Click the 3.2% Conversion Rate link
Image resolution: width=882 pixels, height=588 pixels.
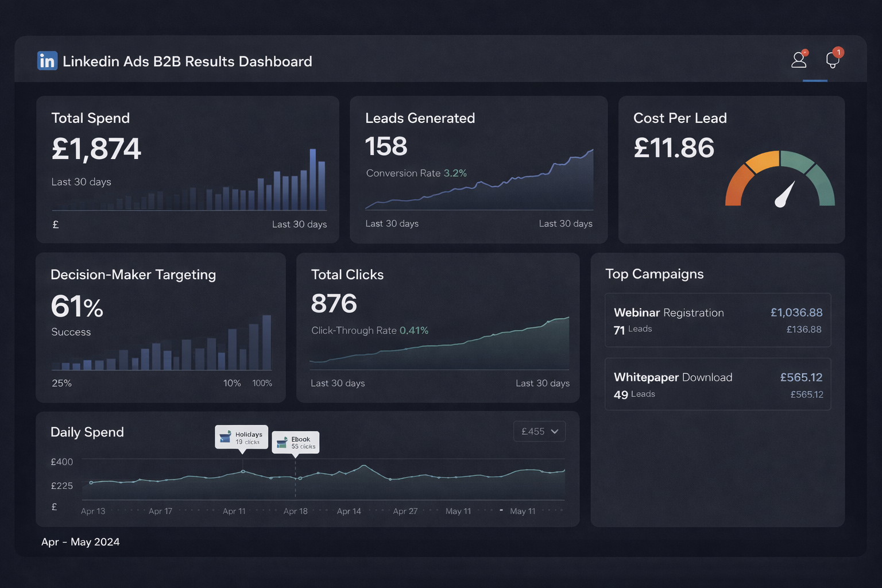[x=454, y=173]
